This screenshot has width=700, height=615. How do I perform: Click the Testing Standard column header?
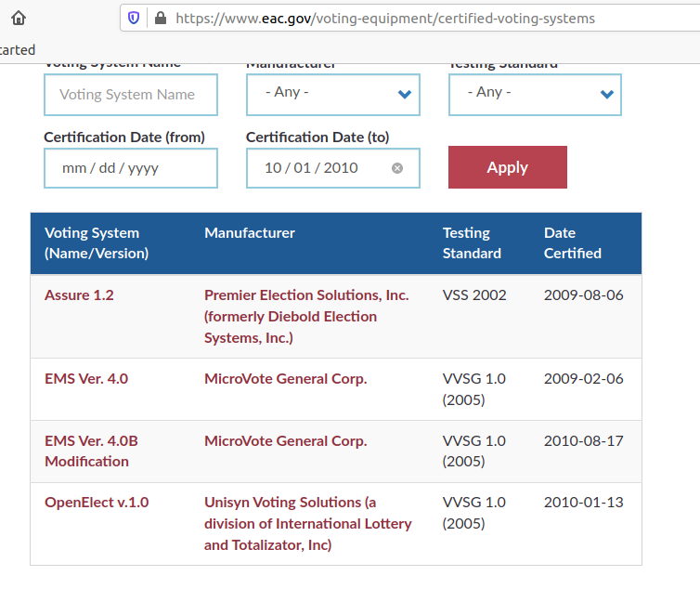tap(472, 243)
